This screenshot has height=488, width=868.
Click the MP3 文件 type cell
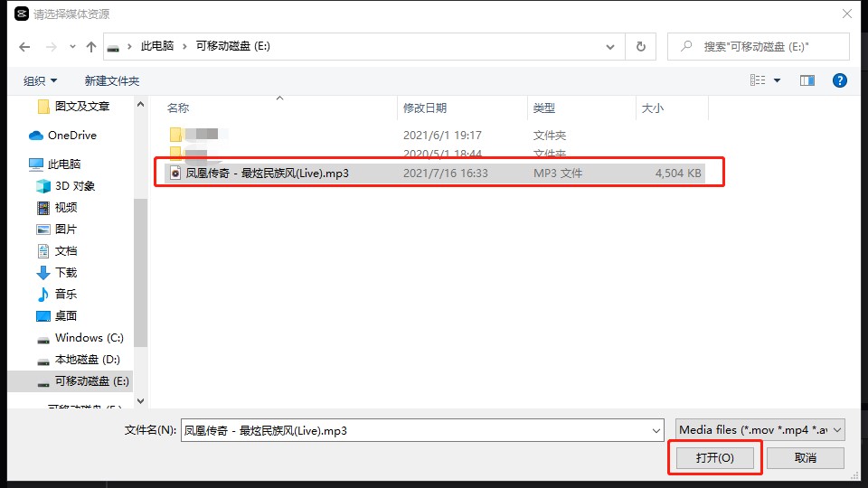(x=558, y=174)
